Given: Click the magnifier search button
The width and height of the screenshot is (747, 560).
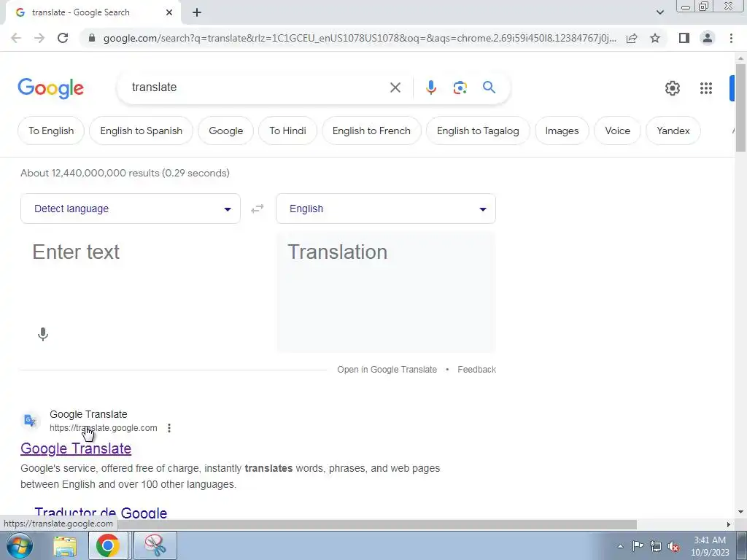Looking at the screenshot, I should 489,87.
